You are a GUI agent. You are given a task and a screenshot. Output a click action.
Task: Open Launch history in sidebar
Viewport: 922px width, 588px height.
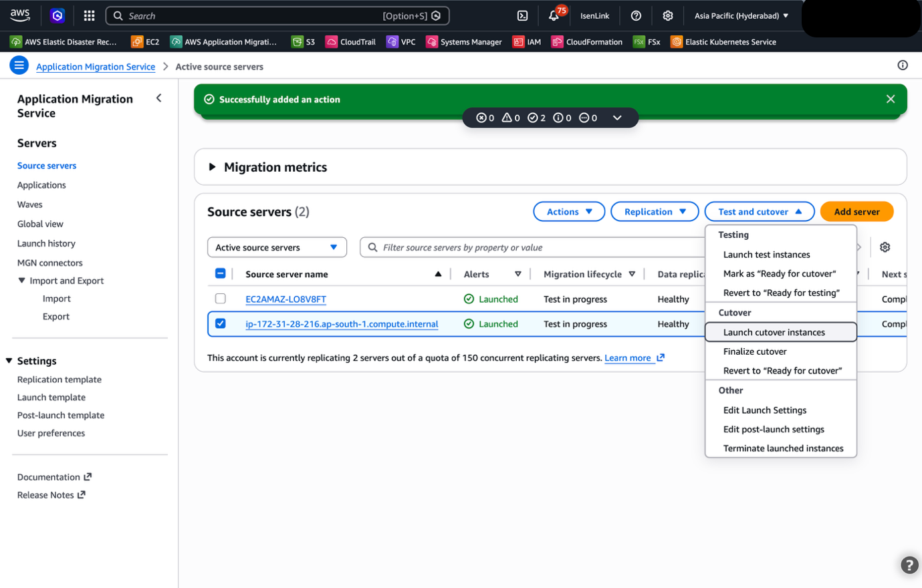click(x=46, y=243)
